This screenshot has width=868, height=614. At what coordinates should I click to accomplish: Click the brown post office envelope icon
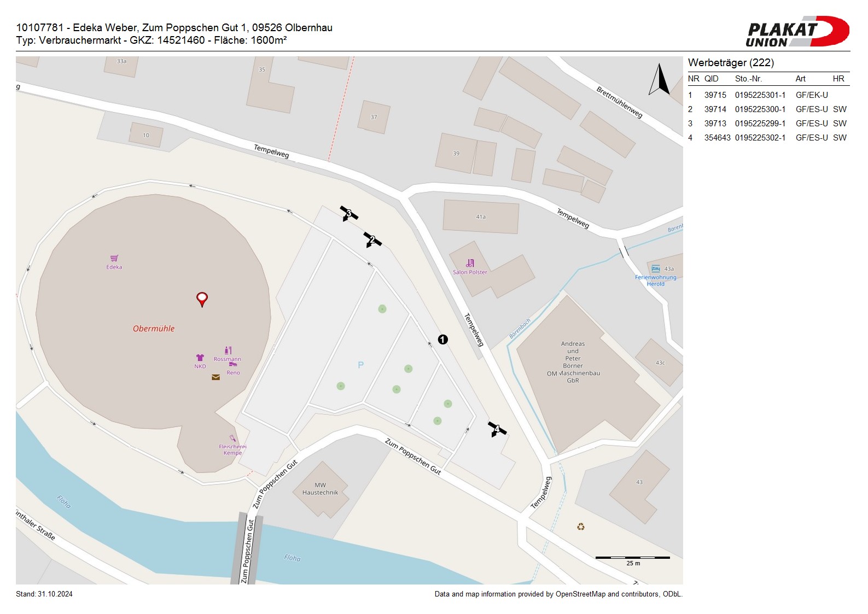(216, 377)
